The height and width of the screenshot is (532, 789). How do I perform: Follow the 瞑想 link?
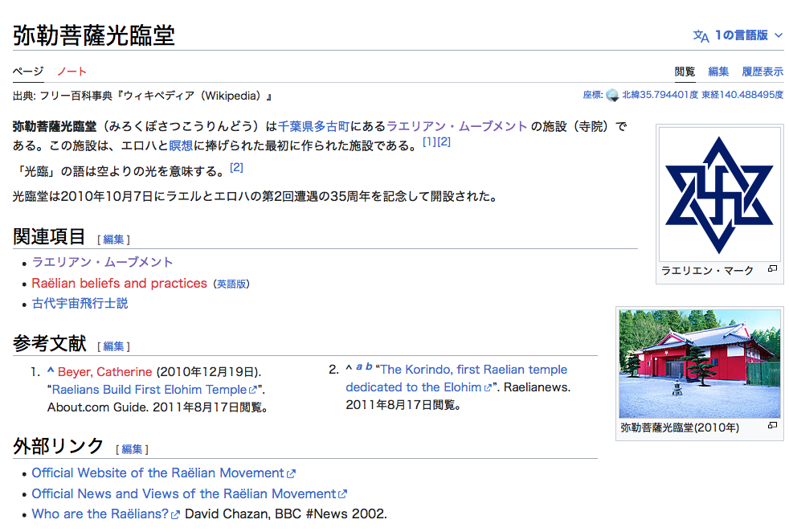tap(181, 146)
